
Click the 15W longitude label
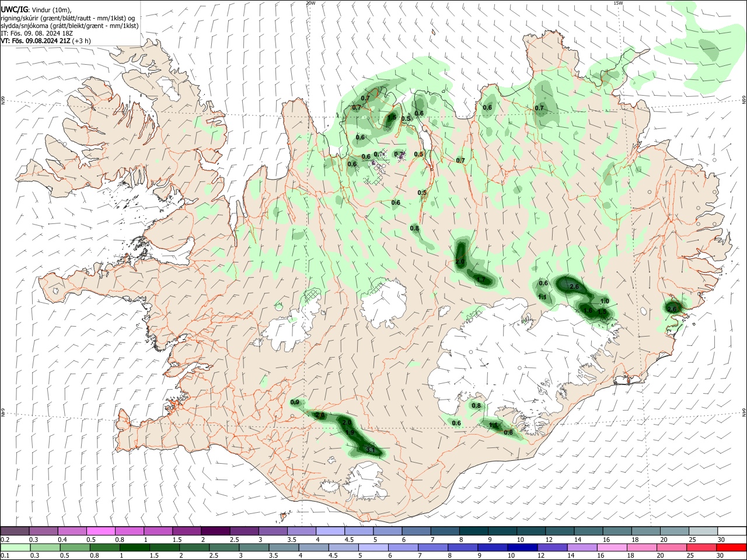click(x=618, y=3)
